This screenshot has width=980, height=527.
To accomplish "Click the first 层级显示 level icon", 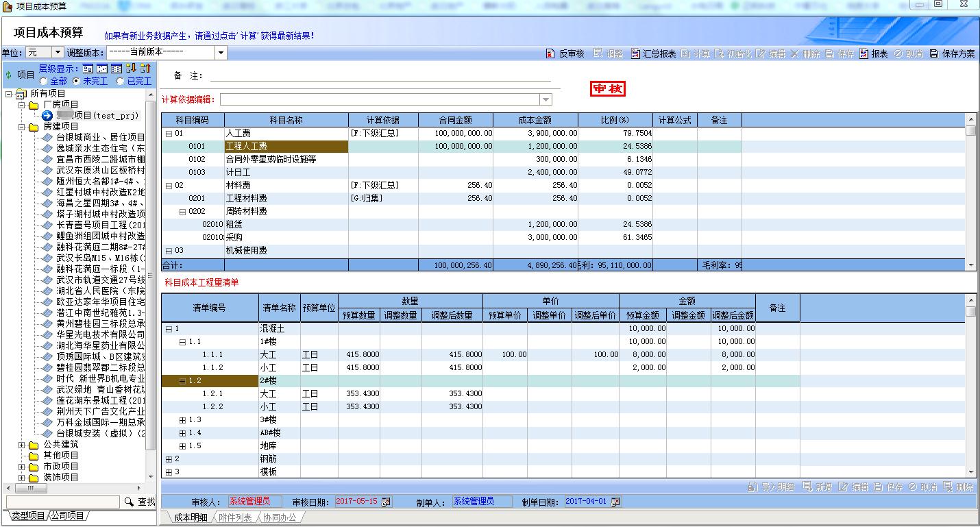I will click(88, 69).
